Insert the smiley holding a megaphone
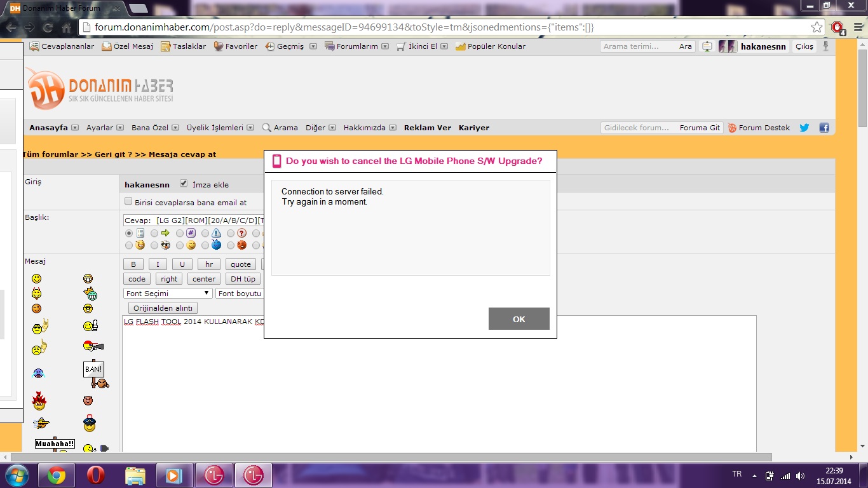This screenshot has height=488, width=868. coord(93,346)
